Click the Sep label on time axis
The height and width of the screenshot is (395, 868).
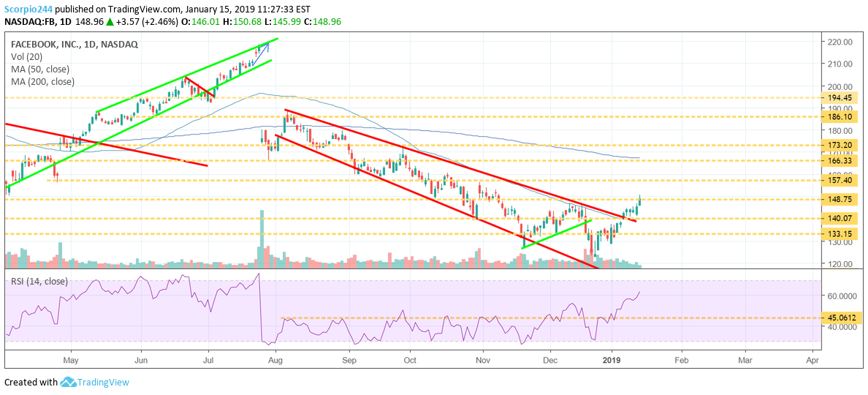(x=349, y=359)
